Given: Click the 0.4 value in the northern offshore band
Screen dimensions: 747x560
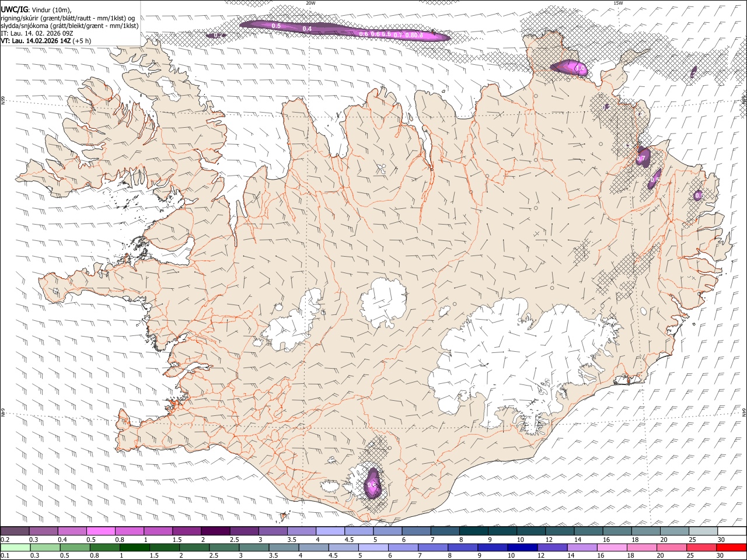Looking at the screenshot, I should point(308,29).
